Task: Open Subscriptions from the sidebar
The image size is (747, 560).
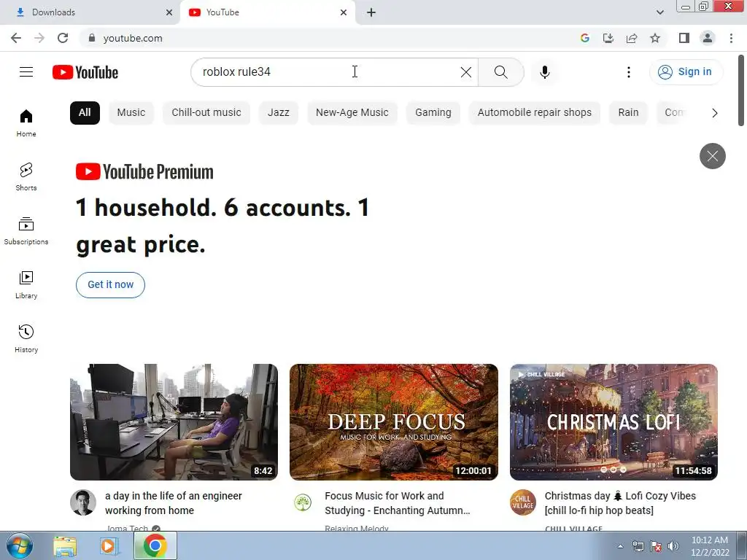Action: point(26,231)
